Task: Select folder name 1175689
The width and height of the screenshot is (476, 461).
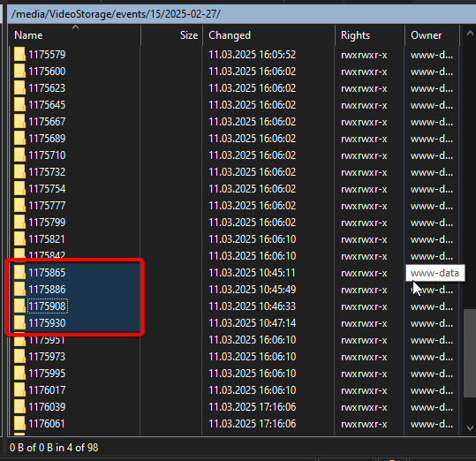Action: coord(47,139)
